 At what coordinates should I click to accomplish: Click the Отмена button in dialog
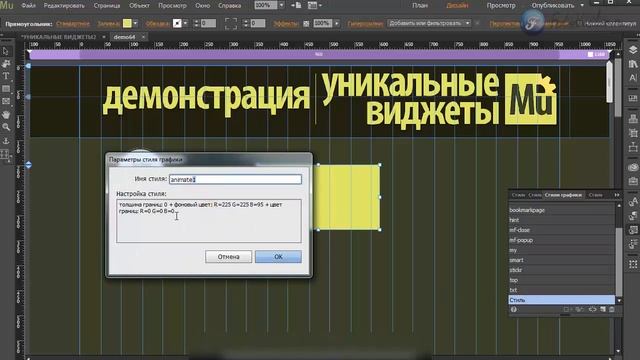[x=228, y=257]
